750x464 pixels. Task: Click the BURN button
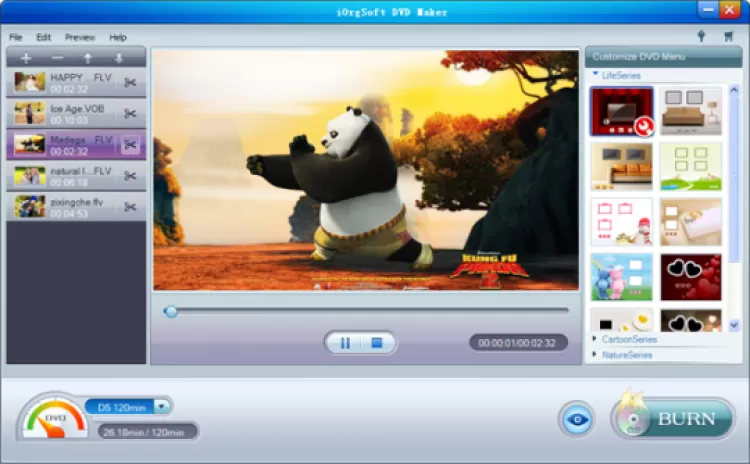click(x=673, y=419)
